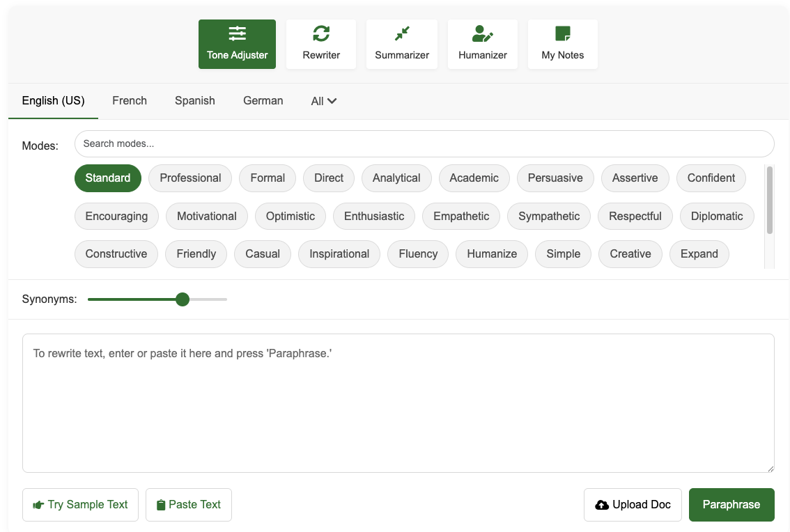Open the Rewriter tool
Viewport: 790px width, 532px height.
click(321, 45)
